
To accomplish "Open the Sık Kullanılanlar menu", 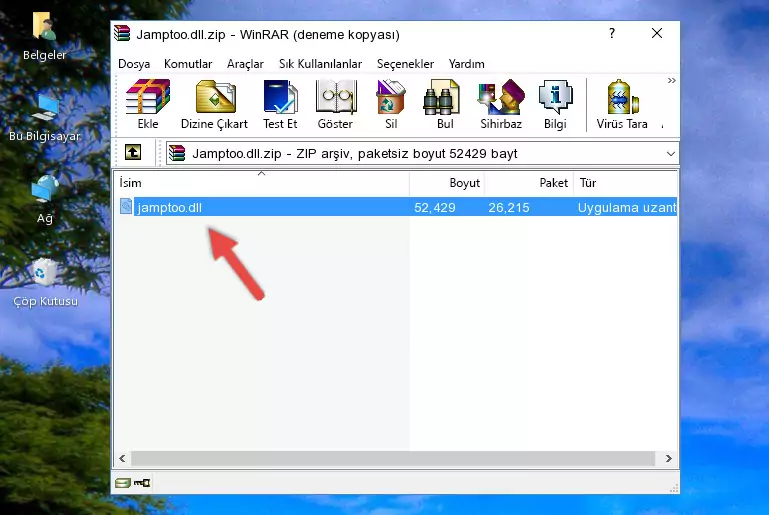I will coord(320,64).
